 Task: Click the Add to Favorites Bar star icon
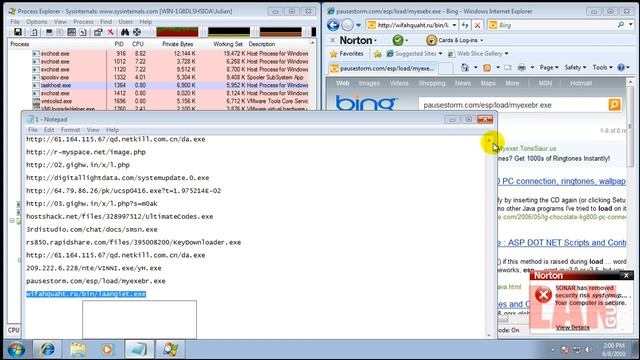coord(378,53)
